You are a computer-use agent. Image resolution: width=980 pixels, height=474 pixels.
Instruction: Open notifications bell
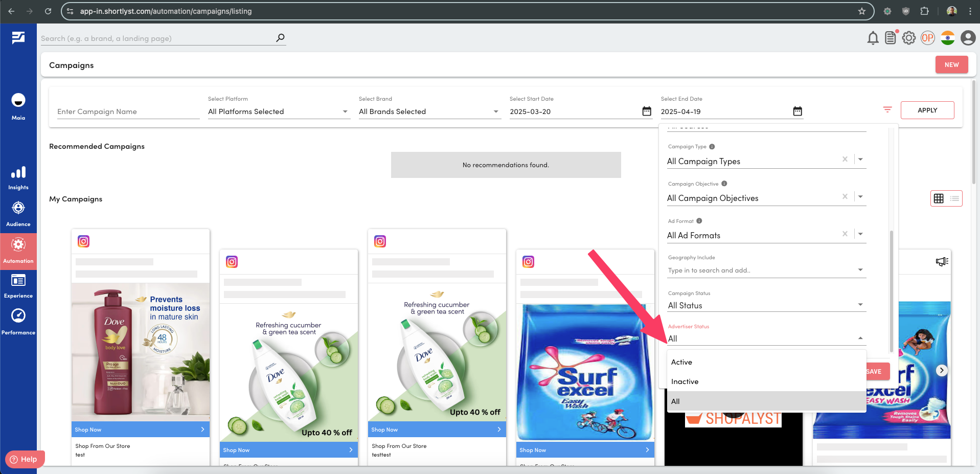(873, 38)
